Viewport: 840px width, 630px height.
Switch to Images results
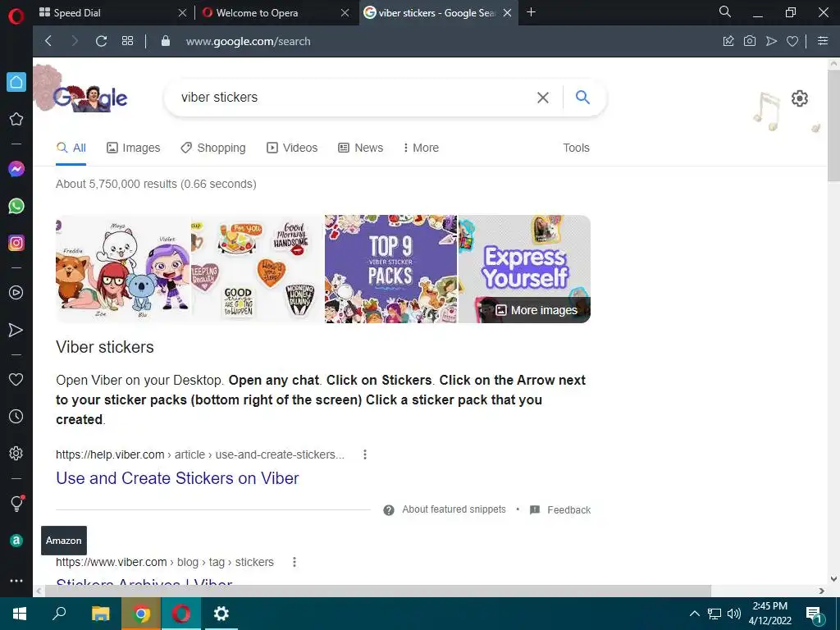pyautogui.click(x=134, y=148)
